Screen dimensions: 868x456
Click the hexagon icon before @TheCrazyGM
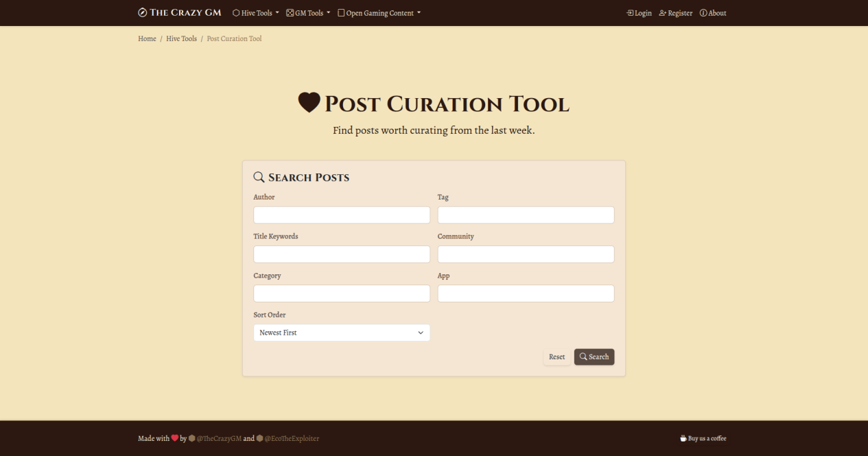point(191,438)
